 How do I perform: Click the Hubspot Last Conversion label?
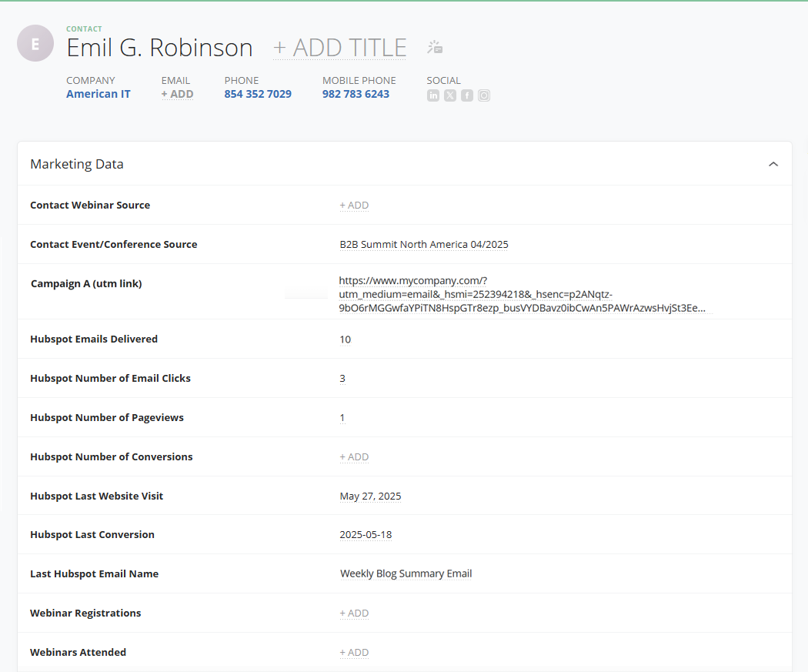point(92,534)
